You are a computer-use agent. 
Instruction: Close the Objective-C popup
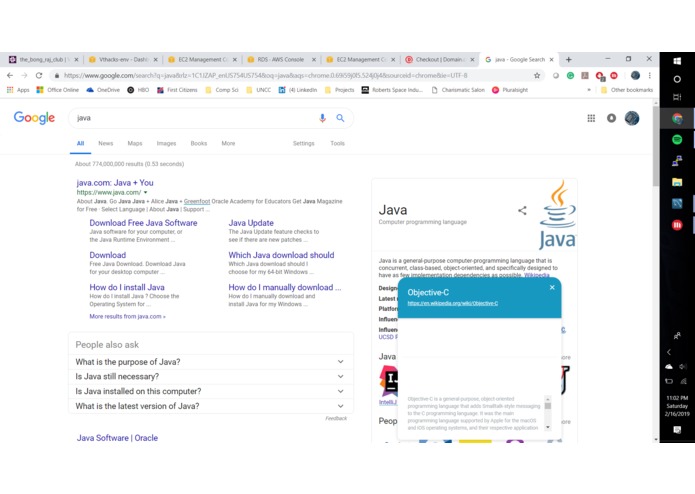coord(552,288)
